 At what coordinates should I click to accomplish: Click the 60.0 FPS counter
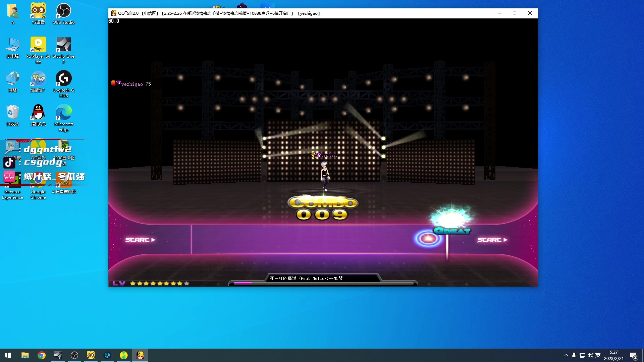point(114,21)
